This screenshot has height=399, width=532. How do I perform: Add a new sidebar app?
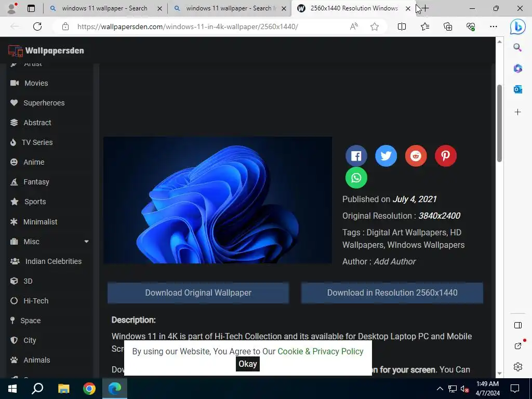click(x=517, y=112)
